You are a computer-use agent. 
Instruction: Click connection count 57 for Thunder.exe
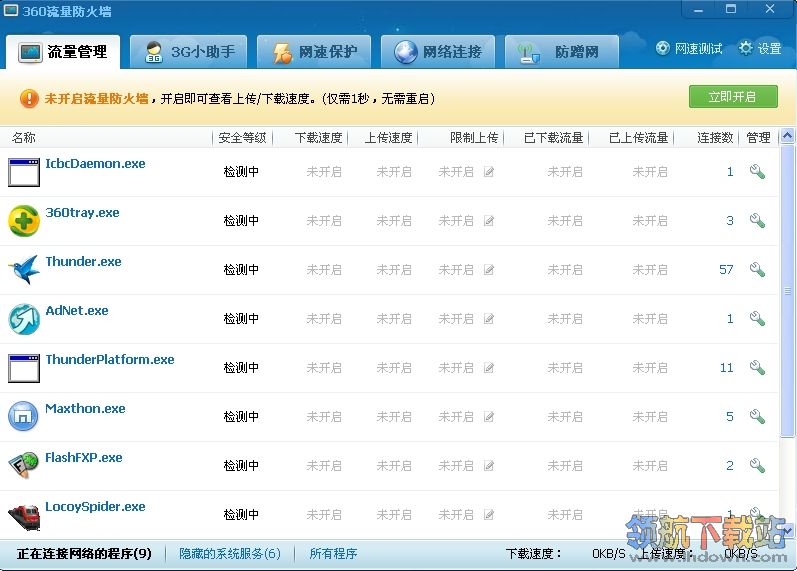point(726,269)
